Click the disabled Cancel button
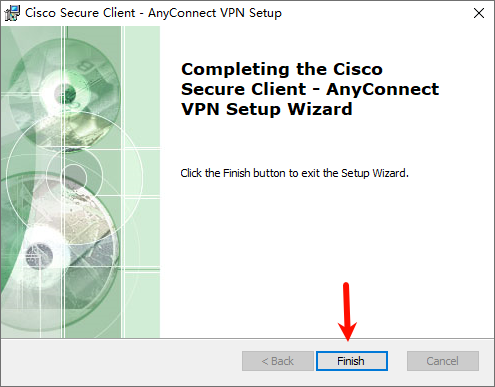The image size is (495, 387). pyautogui.click(x=443, y=361)
